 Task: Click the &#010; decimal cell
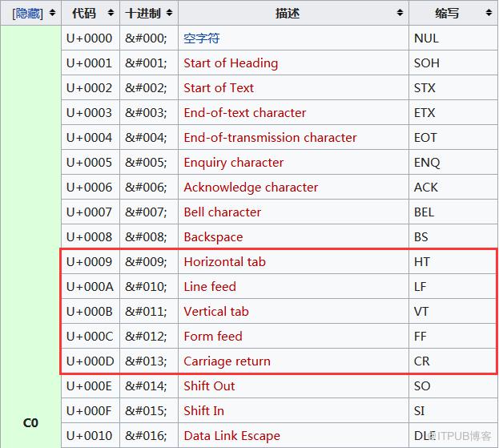click(x=149, y=287)
